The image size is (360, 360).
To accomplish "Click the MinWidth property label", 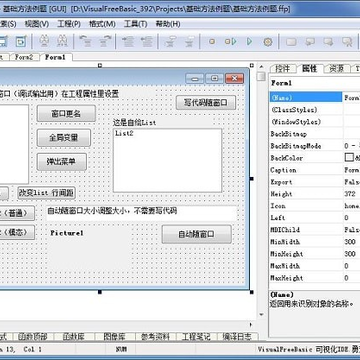I will (x=285, y=242).
